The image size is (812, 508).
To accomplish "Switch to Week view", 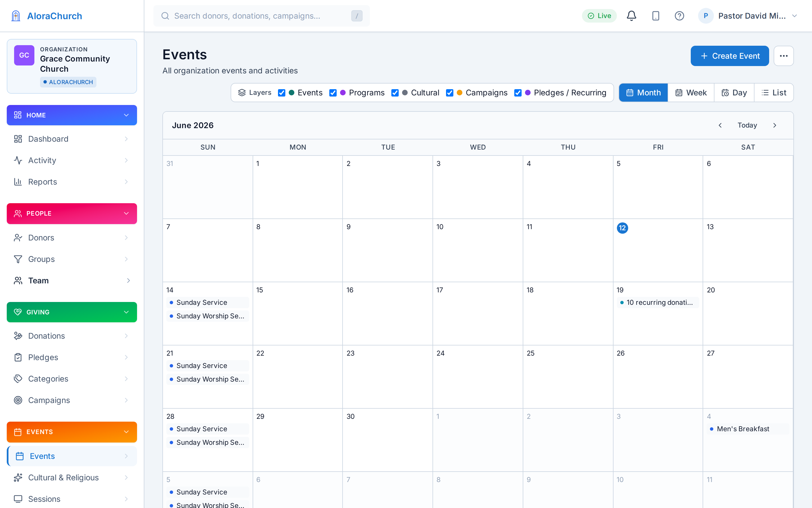I will click(691, 93).
